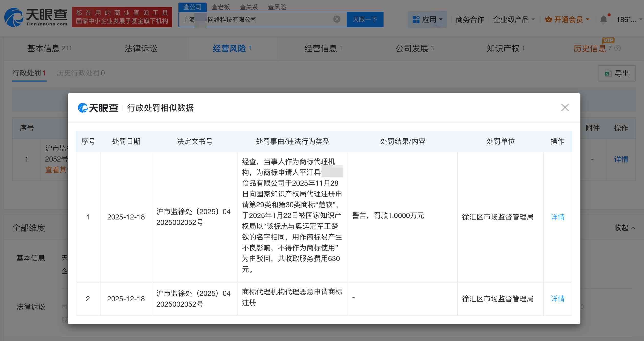
Task: Switch to the 查老板 search tab
Action: 220,7
